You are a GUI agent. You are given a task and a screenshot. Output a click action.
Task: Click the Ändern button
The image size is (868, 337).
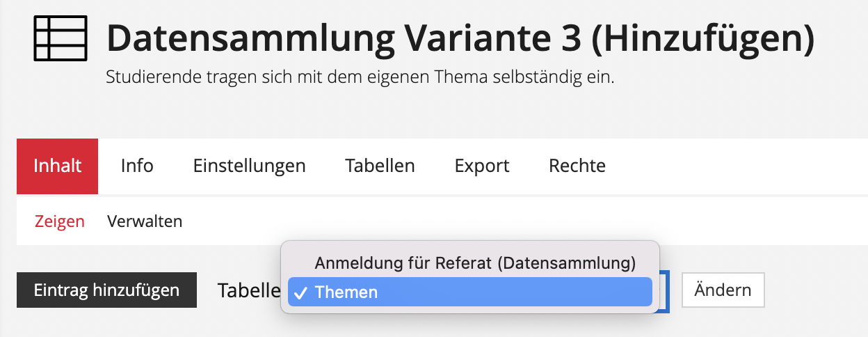point(723,290)
